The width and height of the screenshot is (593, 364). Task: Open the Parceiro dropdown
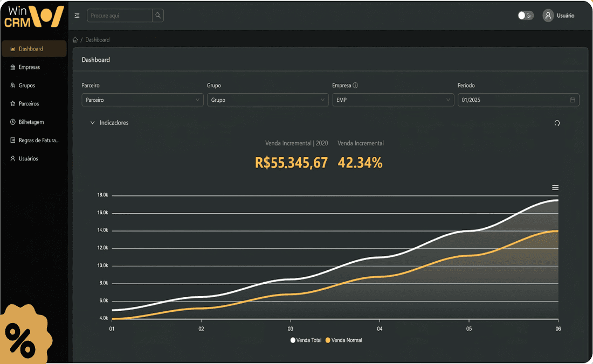pyautogui.click(x=142, y=100)
